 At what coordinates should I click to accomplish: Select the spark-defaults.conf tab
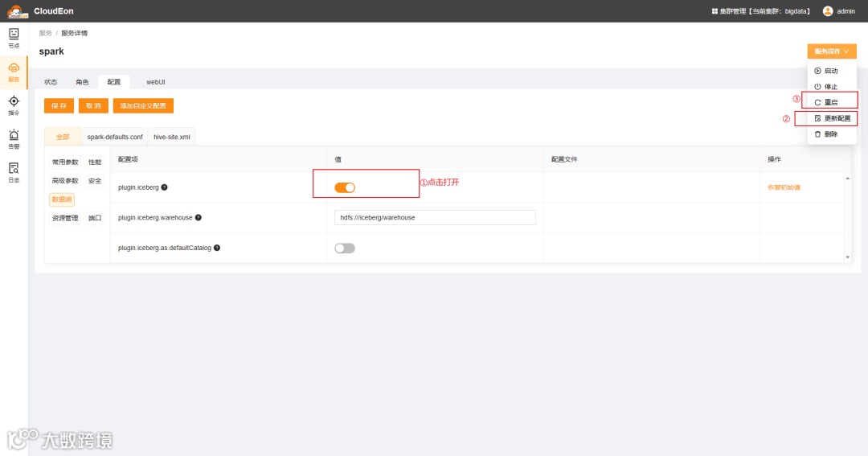[115, 137]
